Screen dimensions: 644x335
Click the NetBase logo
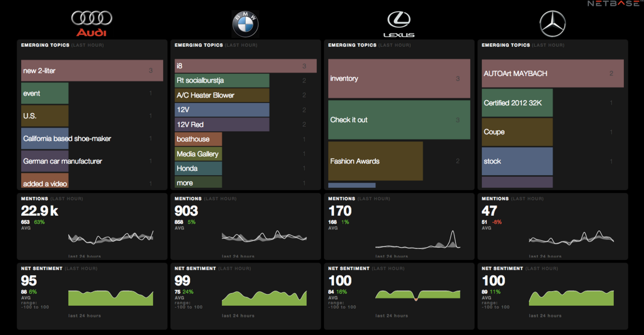[x=615, y=4]
